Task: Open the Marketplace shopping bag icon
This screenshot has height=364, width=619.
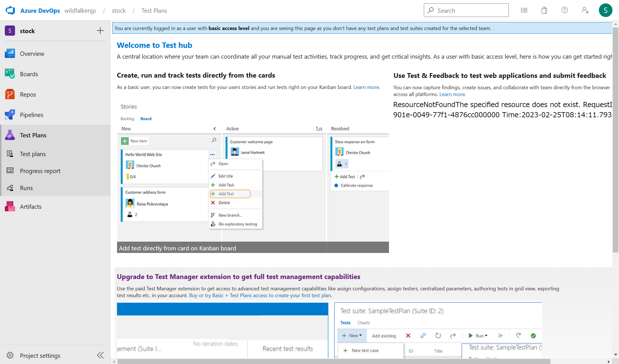Action: (x=544, y=10)
